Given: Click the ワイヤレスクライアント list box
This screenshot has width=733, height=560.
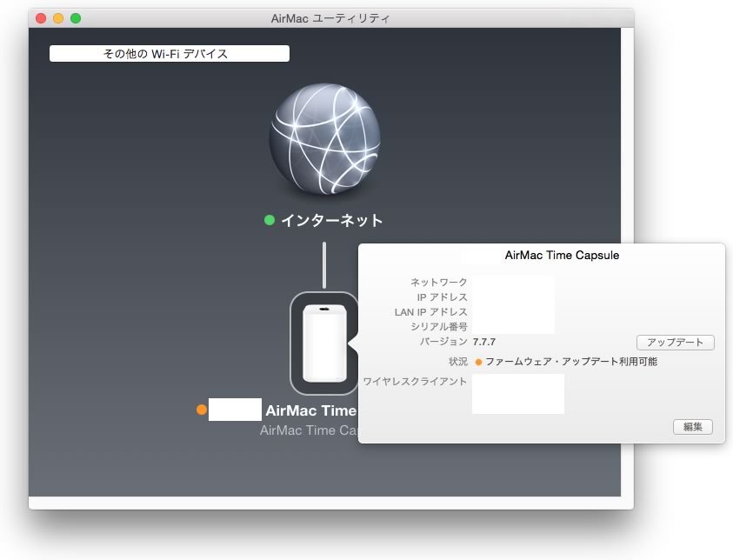Looking at the screenshot, I should pyautogui.click(x=517, y=394).
